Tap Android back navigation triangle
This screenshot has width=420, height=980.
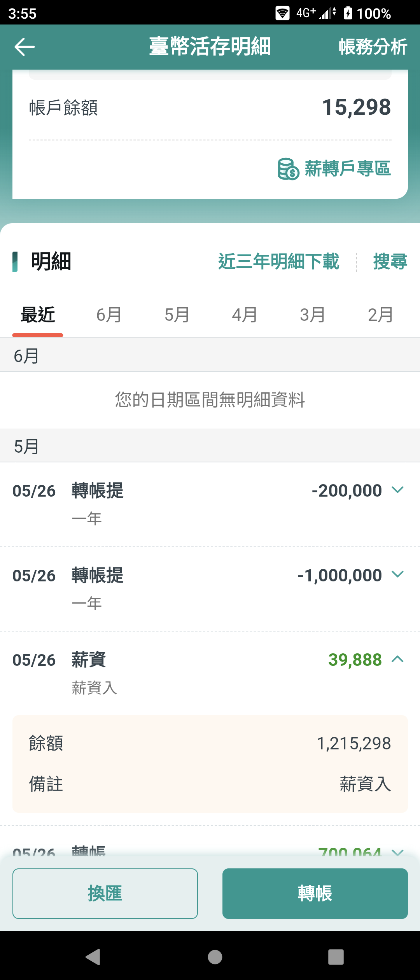[x=93, y=957]
